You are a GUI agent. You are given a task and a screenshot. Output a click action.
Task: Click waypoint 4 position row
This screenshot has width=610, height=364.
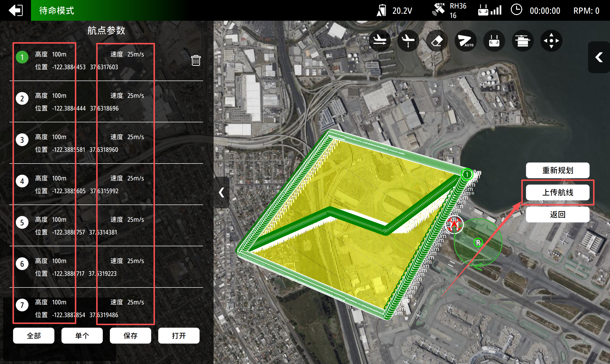point(77,191)
